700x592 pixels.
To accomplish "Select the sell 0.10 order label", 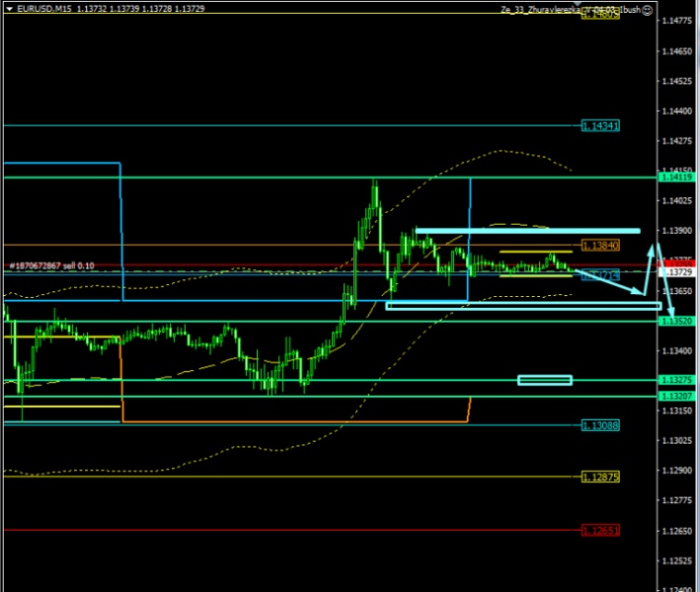I will click(51, 266).
